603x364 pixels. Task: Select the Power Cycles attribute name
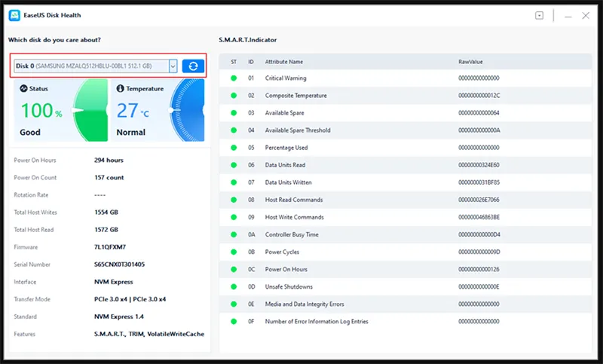(x=282, y=252)
